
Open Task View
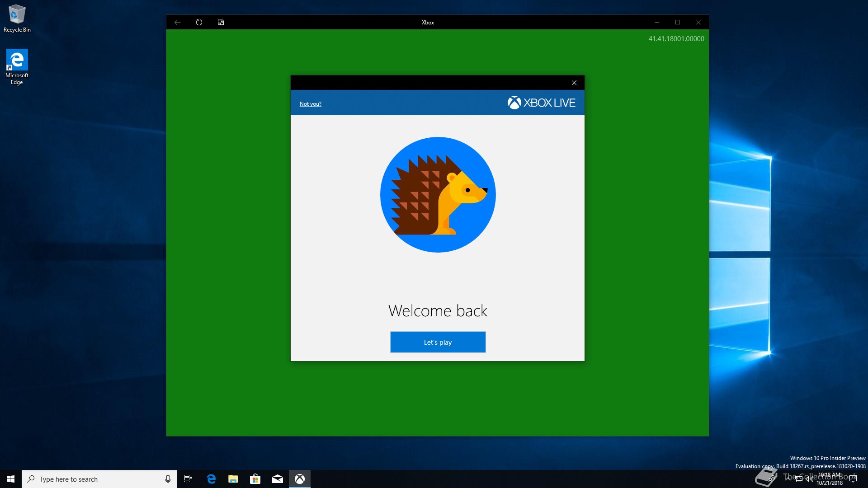click(188, 479)
